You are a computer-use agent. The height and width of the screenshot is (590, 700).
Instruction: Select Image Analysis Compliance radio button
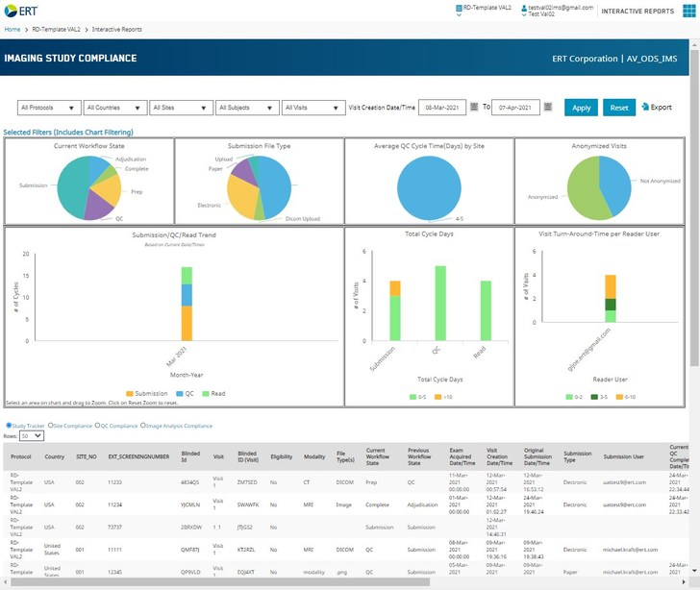(x=143, y=426)
